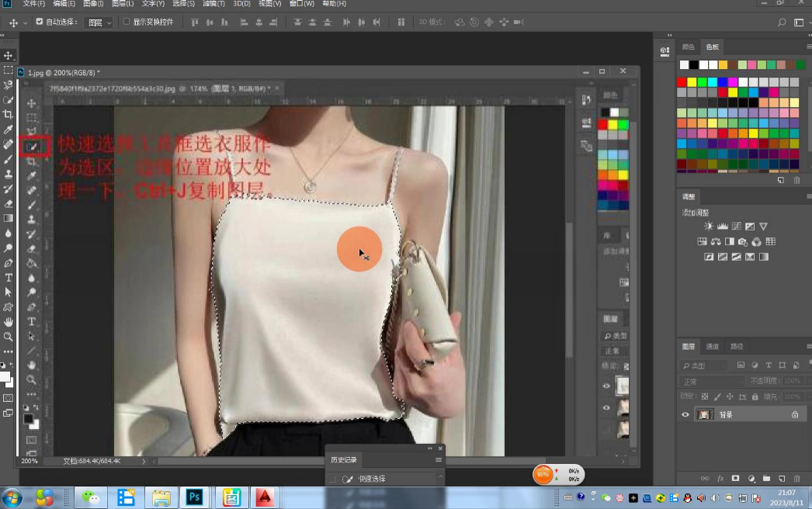Filter layers by type (T) icon
812x509 pixels.
(769, 365)
